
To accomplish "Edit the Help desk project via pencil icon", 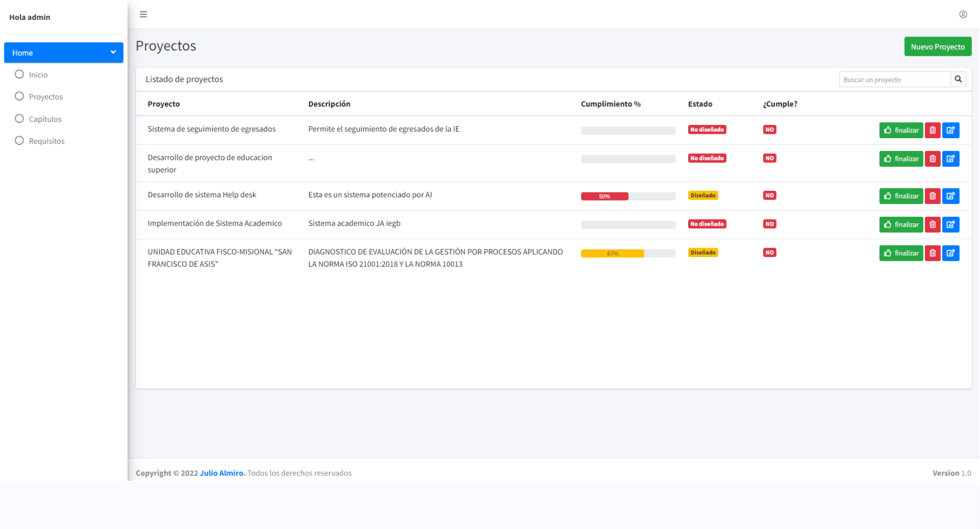I will click(x=951, y=196).
